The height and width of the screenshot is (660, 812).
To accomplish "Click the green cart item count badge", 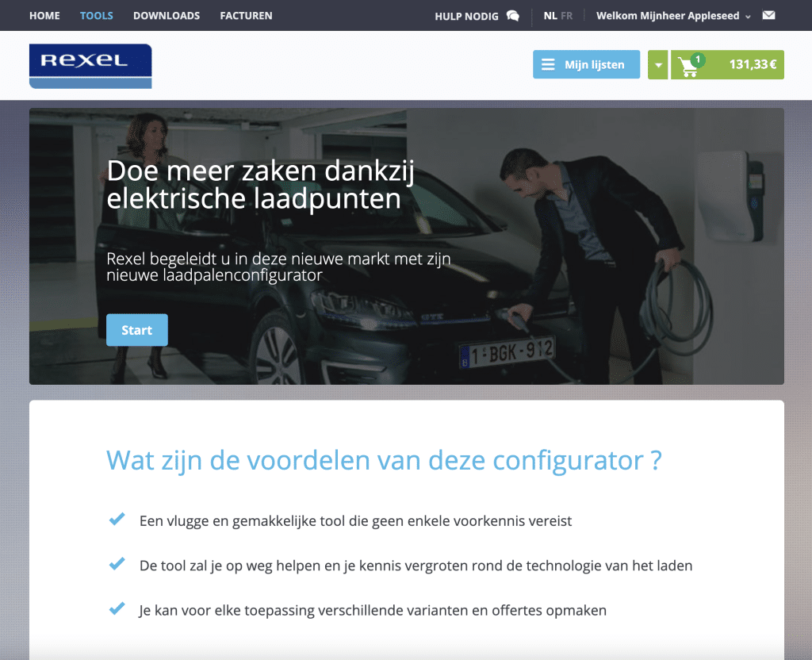I will (698, 59).
